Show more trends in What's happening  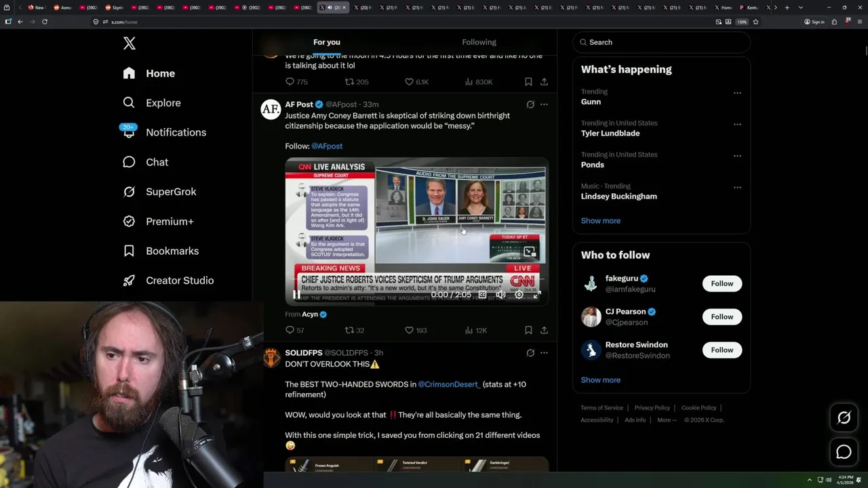pyautogui.click(x=601, y=220)
